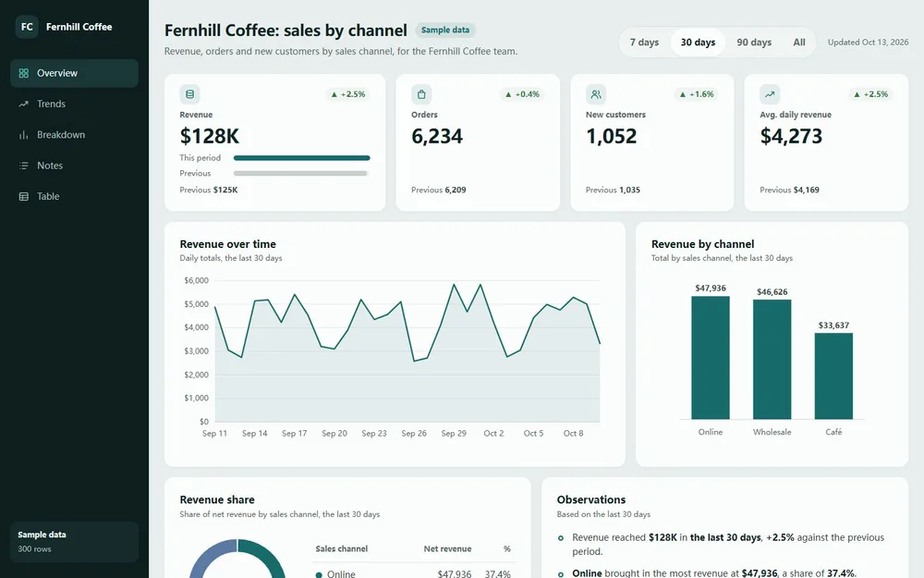Switch the date range to All

(799, 43)
